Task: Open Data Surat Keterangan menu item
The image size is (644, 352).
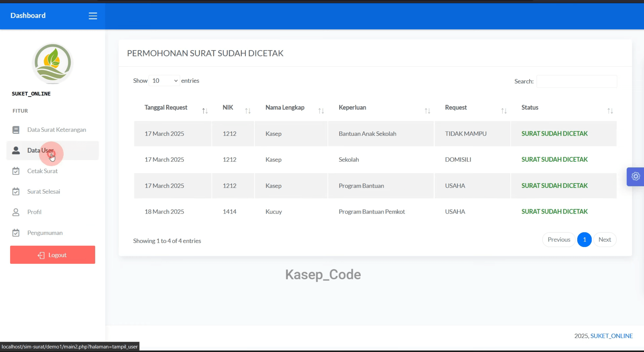Action: point(53,130)
